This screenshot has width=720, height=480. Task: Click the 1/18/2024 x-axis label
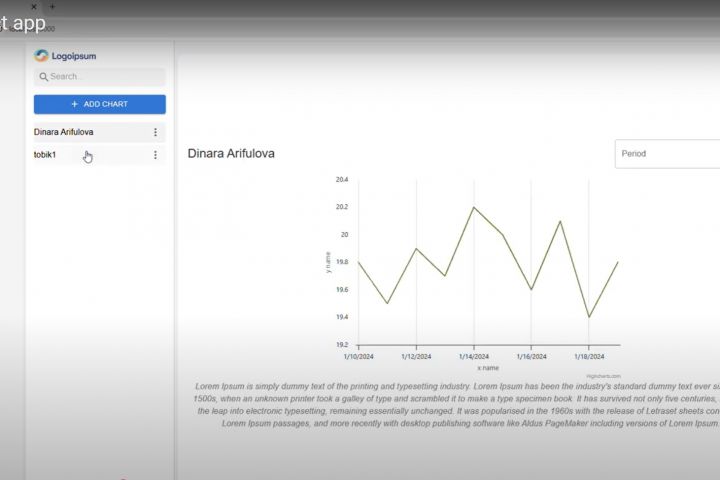[589, 356]
